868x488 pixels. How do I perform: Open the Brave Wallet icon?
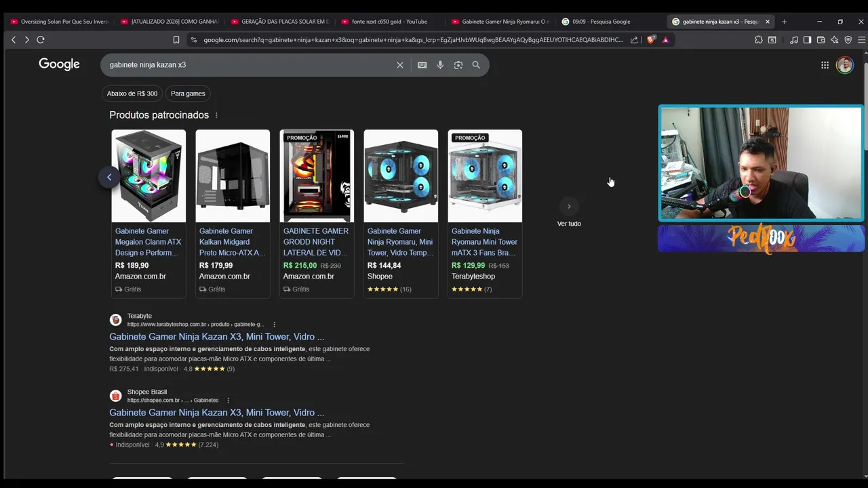[821, 40]
